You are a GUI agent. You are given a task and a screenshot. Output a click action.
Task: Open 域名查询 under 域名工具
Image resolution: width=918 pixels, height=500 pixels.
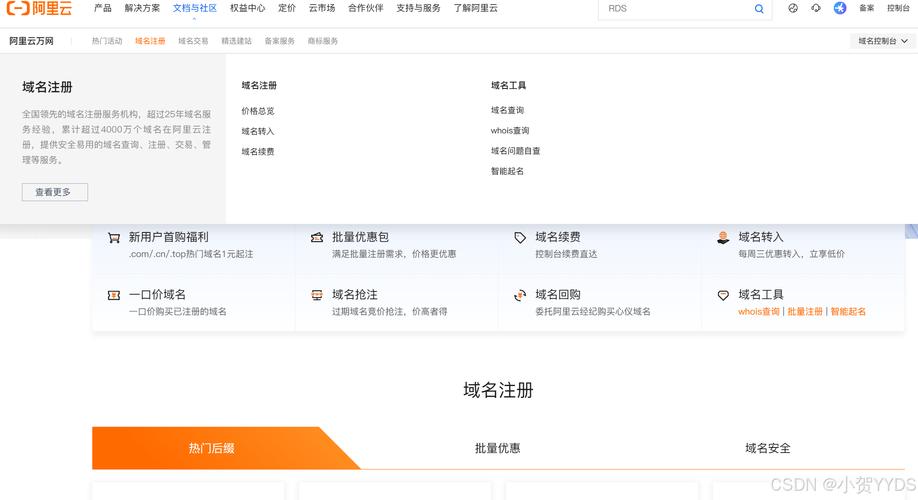coord(507,110)
